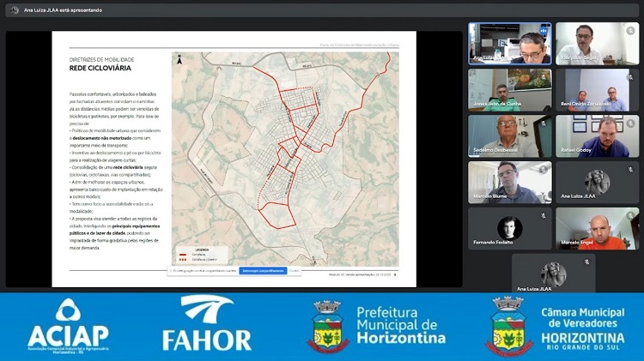This screenshot has width=644, height=361.
Task: Open Fernando Fodalto's avatar tile
Action: tap(510, 229)
